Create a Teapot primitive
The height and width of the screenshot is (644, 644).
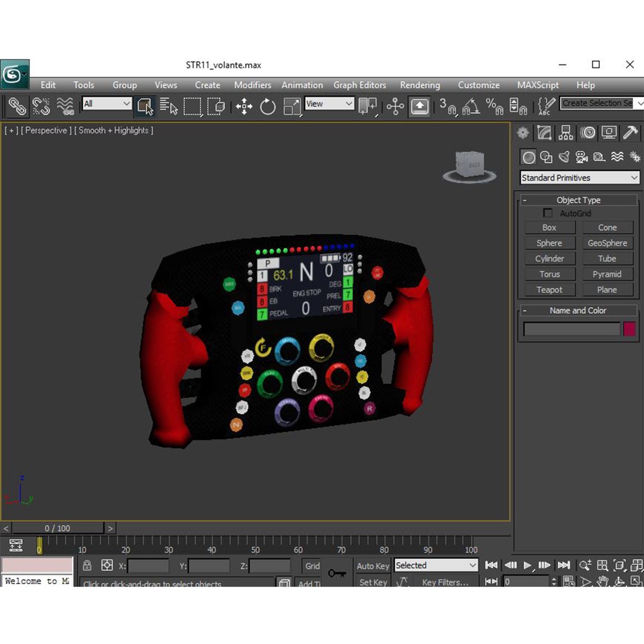(x=550, y=290)
